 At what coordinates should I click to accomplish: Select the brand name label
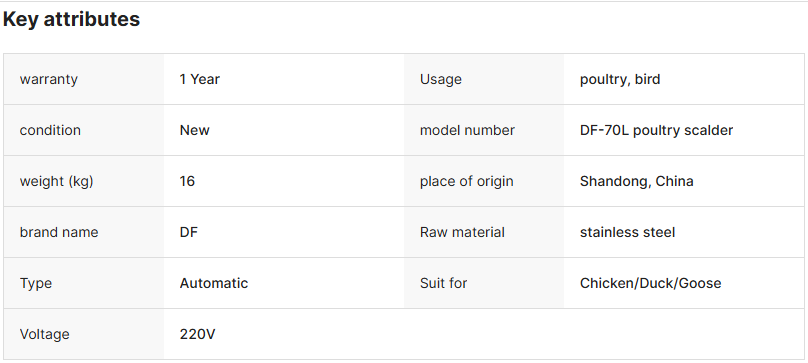coord(59,232)
